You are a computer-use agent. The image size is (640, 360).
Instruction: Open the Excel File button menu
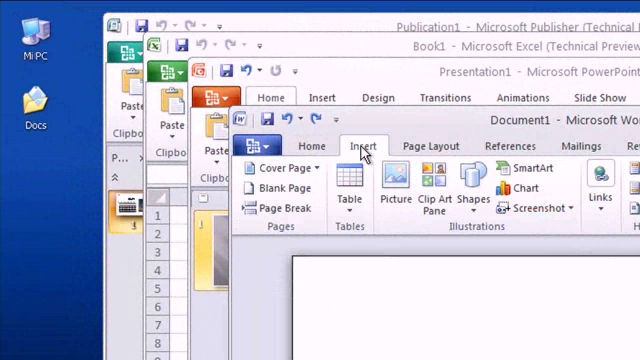click(x=167, y=72)
